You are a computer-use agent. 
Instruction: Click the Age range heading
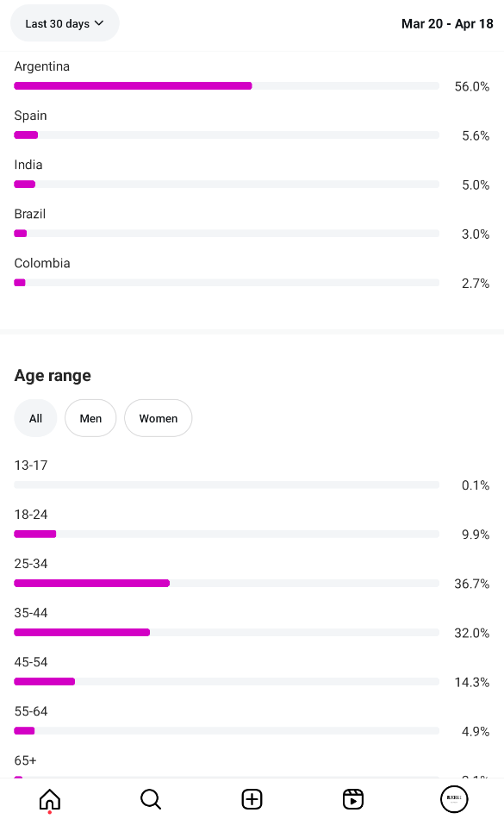(53, 376)
